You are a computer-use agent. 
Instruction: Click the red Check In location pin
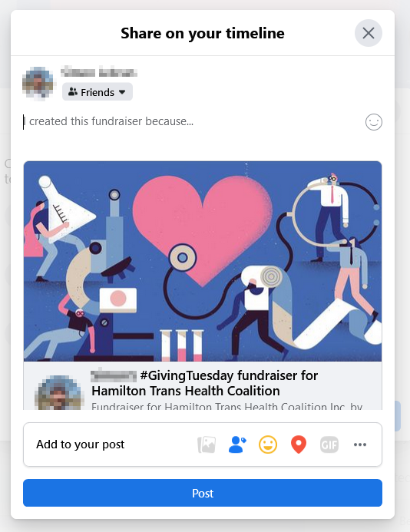point(299,444)
